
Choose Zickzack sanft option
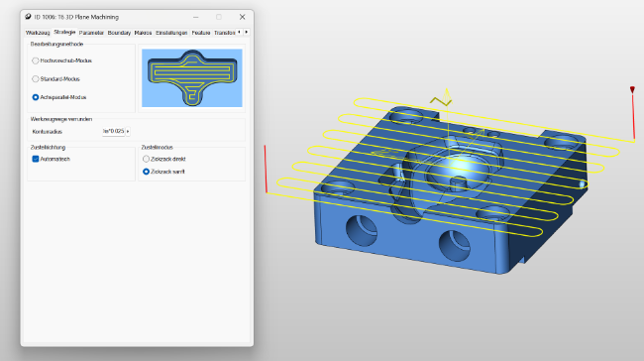146,172
